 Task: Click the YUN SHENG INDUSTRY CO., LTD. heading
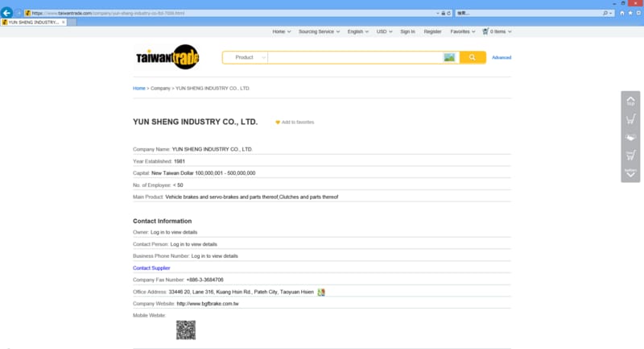[x=195, y=122]
